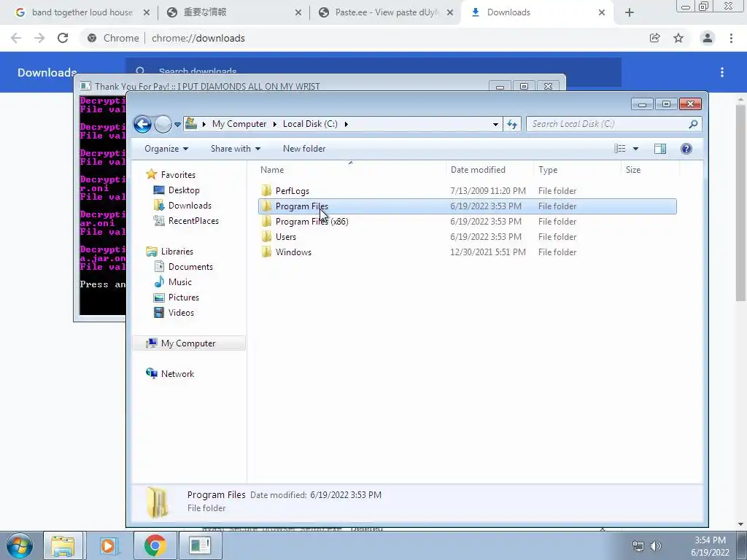Image resolution: width=747 pixels, height=560 pixels.
Task: Select My Computer in navigation pane
Action: click(x=189, y=343)
